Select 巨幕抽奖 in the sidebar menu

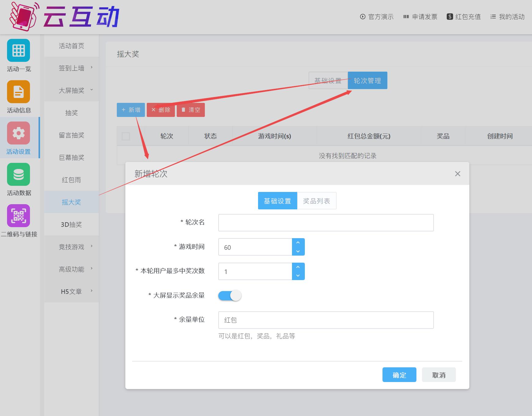72,157
